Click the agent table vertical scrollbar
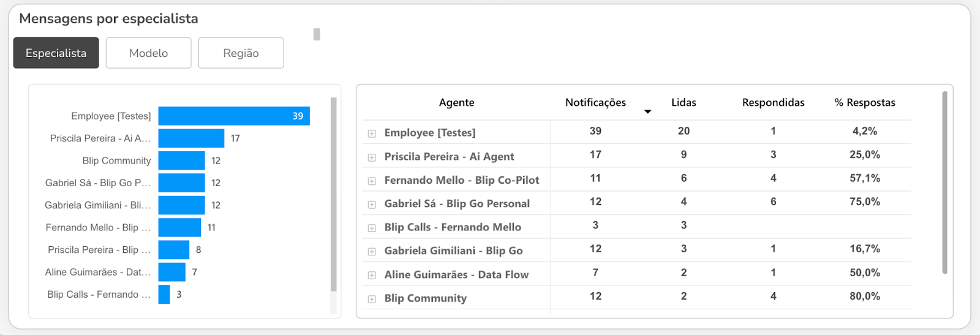Viewport: 980px width, 335px height. [944, 183]
